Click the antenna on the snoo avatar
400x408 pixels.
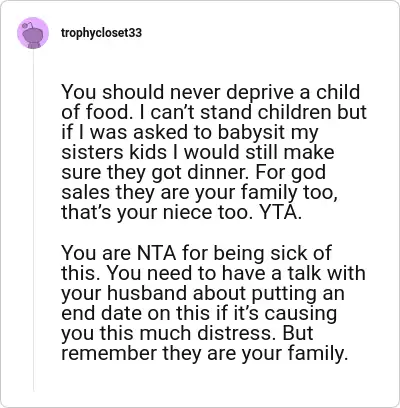tap(29, 25)
